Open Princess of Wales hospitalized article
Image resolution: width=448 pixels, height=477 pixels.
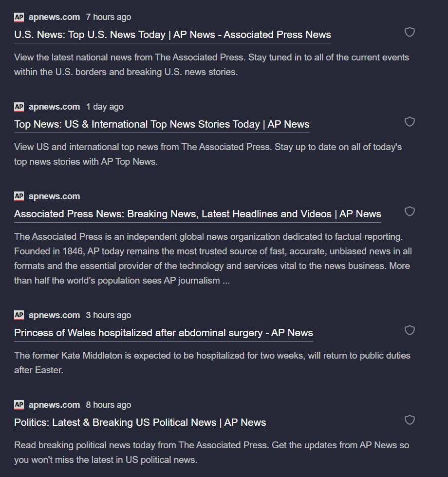[x=163, y=333]
